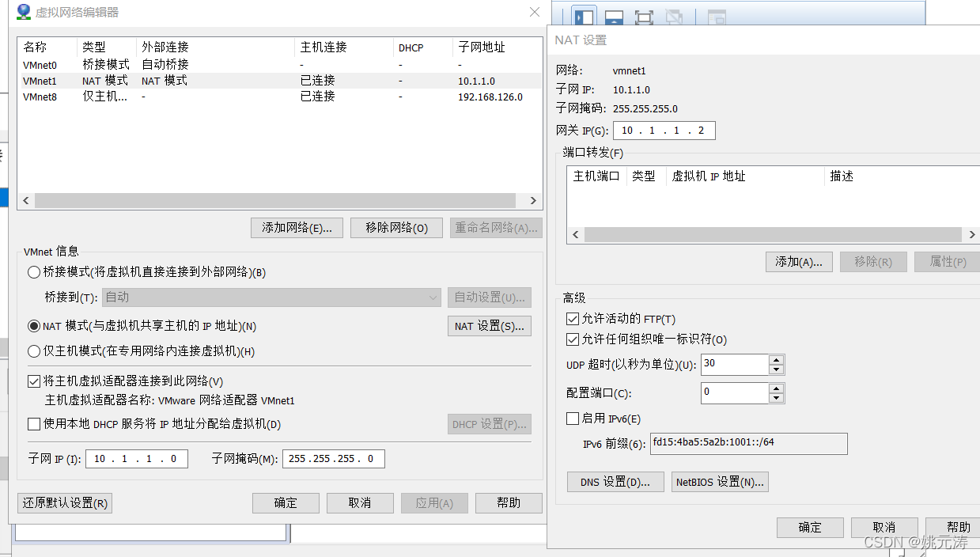This screenshot has height=557, width=980.
Task: Open DNS 设置(D)... button
Action: [615, 482]
